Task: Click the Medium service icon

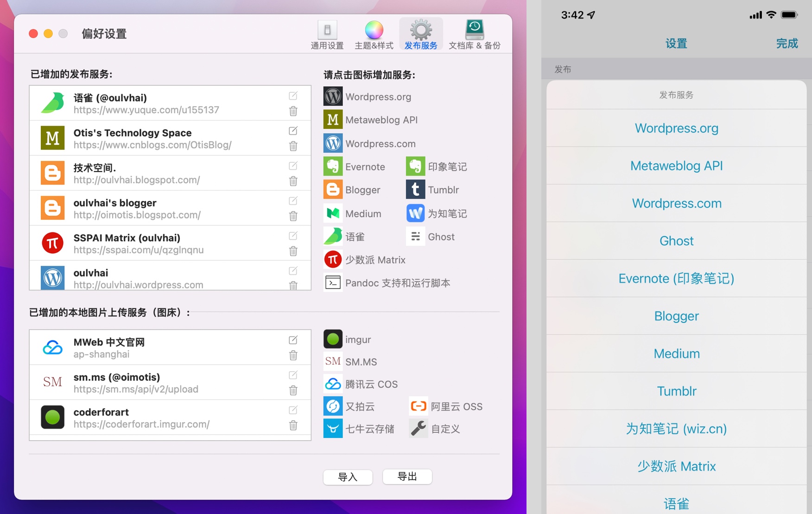Action: 333,213
